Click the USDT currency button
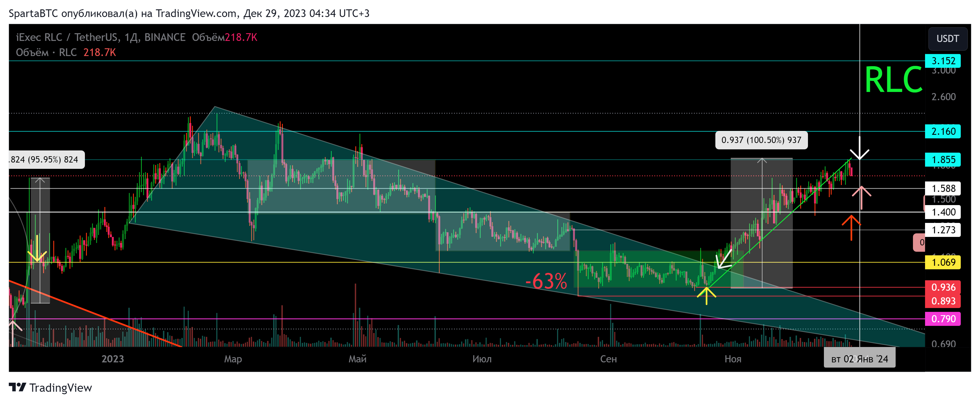 (x=947, y=39)
